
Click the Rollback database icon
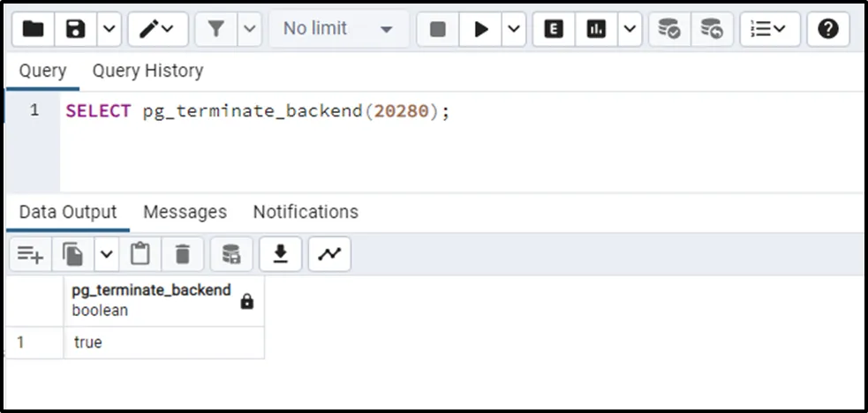point(712,29)
